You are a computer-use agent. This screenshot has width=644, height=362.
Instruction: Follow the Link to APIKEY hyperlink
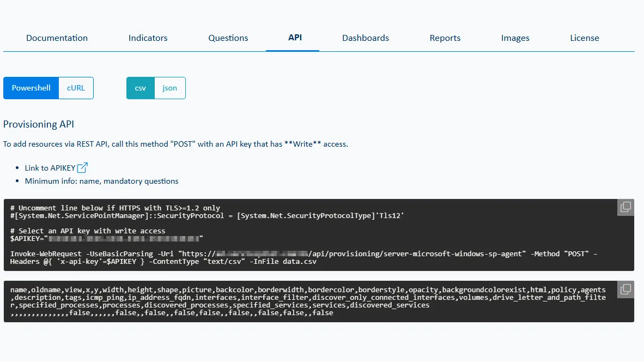(x=49, y=167)
